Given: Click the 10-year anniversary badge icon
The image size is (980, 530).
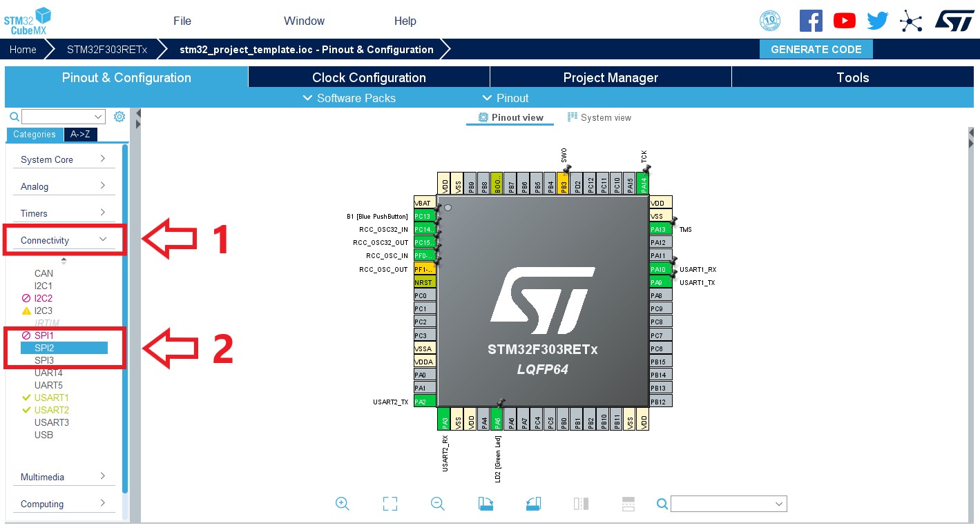Looking at the screenshot, I should coord(769,21).
